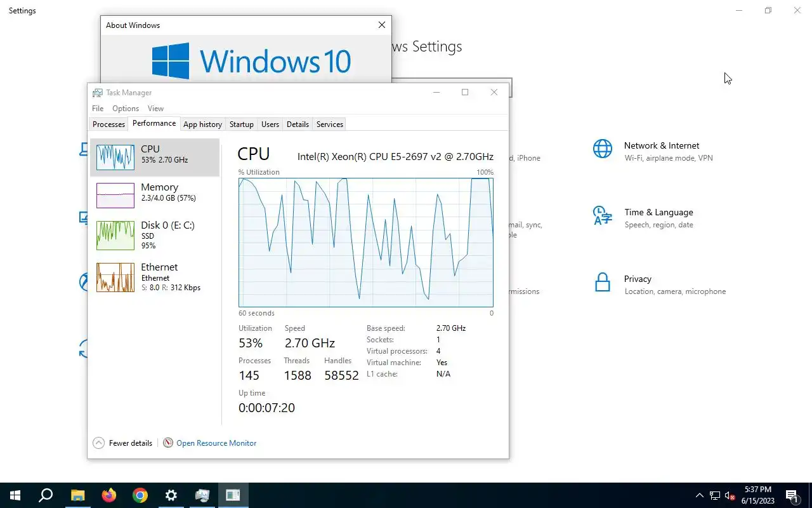Click the Time & Language icon

tap(603, 215)
